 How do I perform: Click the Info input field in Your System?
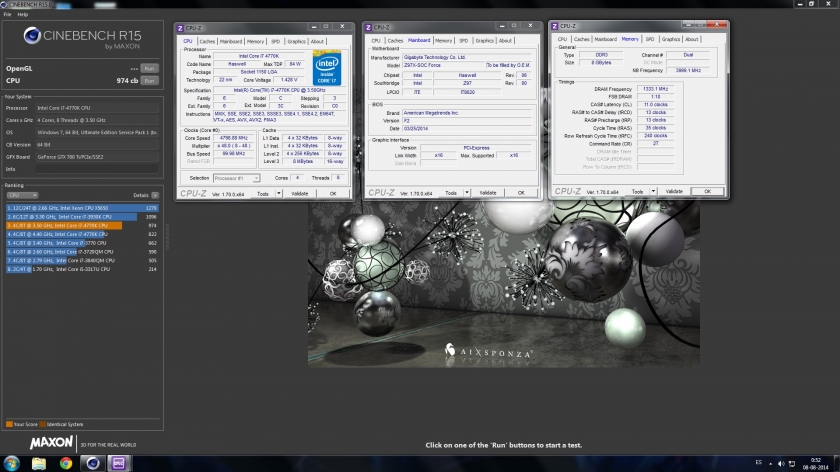click(x=97, y=169)
